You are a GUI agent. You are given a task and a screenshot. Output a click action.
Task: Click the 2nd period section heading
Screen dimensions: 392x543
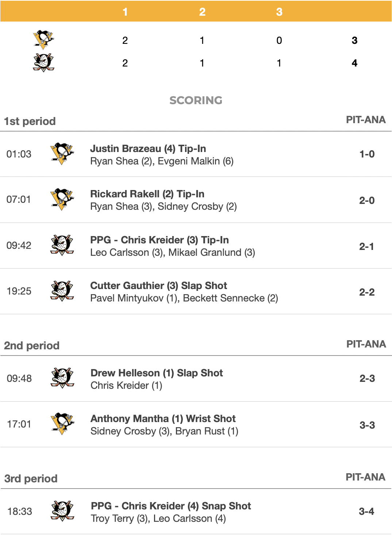pyautogui.click(x=32, y=346)
